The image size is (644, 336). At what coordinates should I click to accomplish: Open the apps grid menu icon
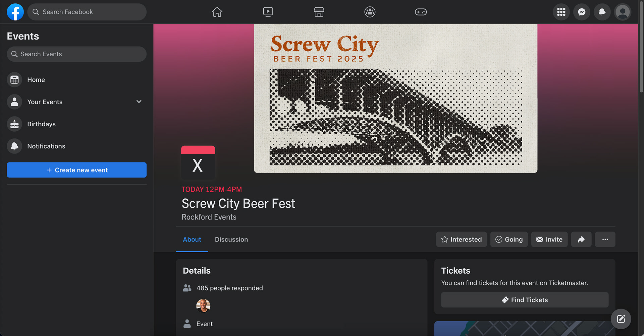tap(561, 12)
